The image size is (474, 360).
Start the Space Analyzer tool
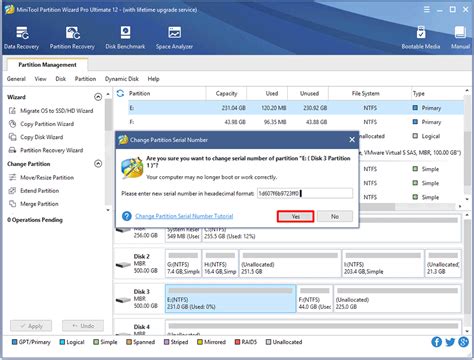click(x=174, y=38)
